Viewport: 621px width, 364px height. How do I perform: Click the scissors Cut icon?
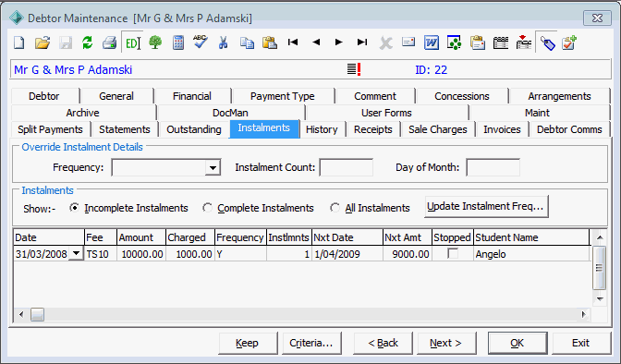(224, 42)
